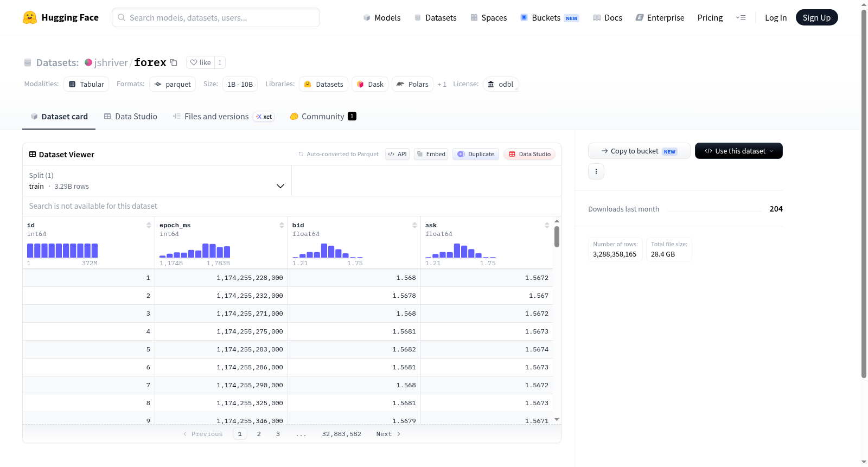The width and height of the screenshot is (868, 467).
Task: Open the Pricing page
Action: point(710,18)
